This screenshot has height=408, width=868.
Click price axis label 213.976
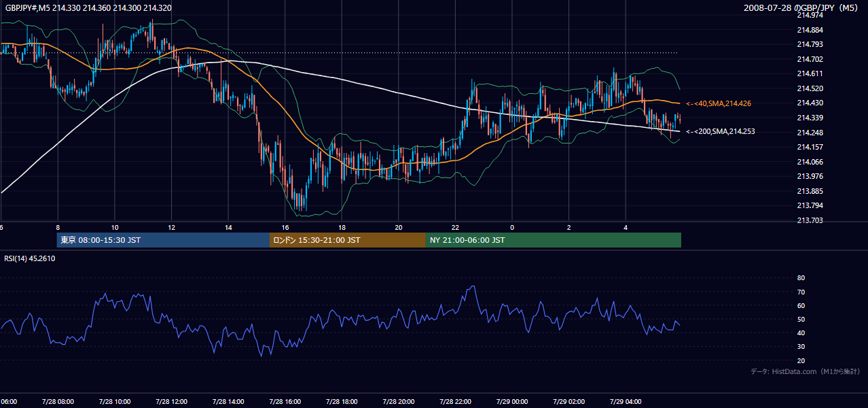point(809,176)
